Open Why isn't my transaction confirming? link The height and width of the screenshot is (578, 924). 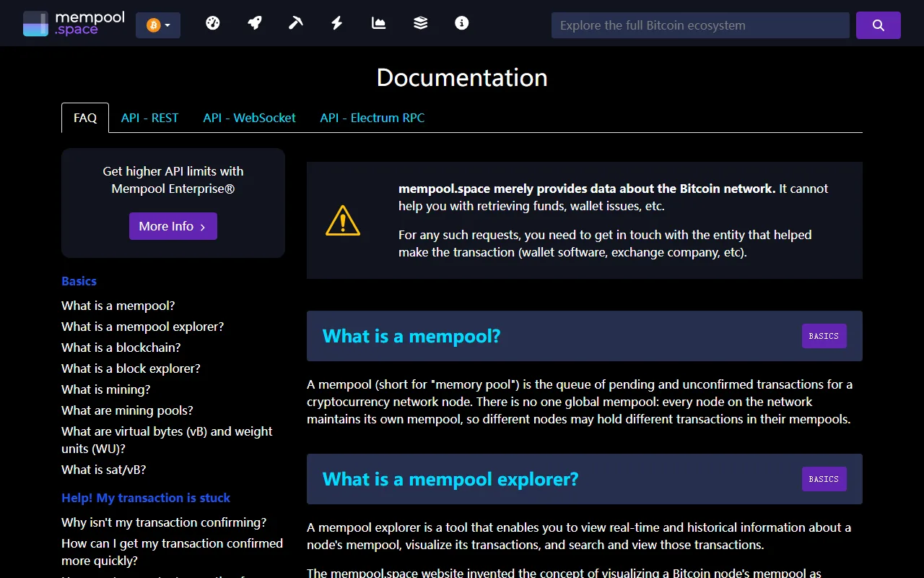(164, 522)
